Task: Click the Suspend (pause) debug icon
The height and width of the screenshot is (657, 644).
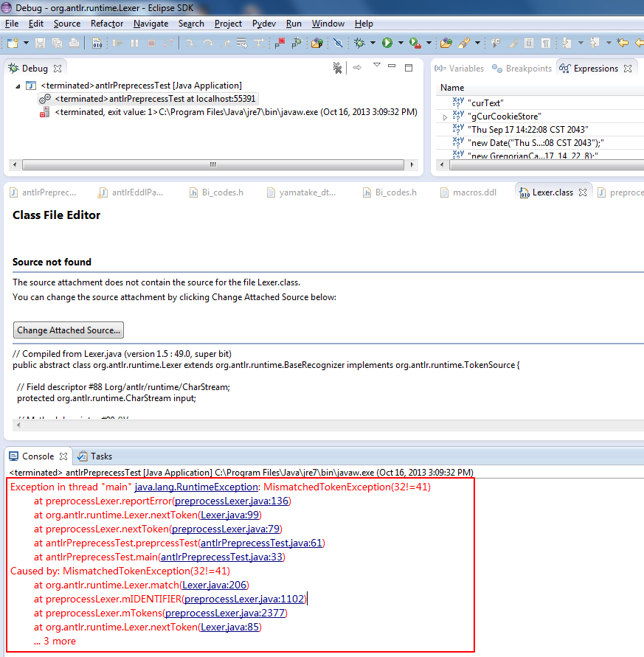Action: click(134, 43)
